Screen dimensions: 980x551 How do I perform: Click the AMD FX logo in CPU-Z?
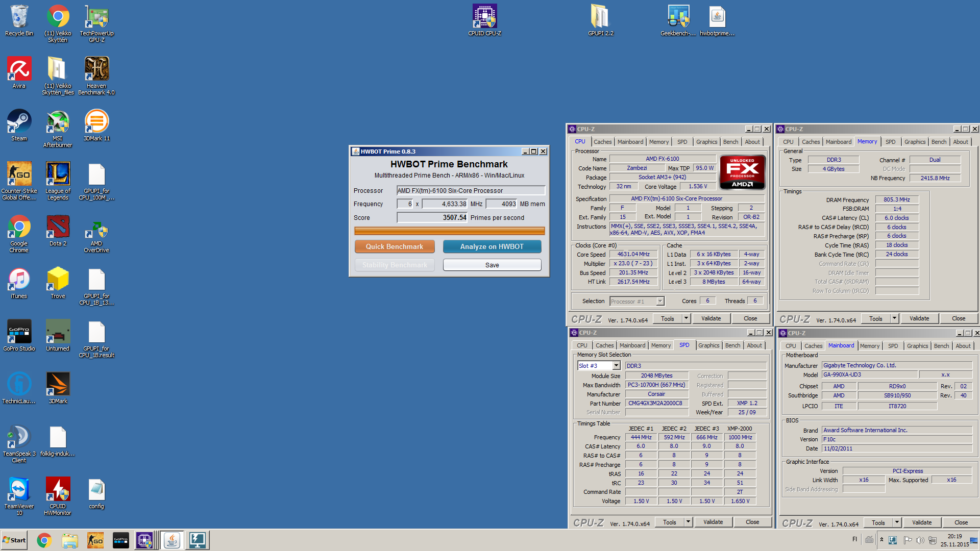coord(742,172)
